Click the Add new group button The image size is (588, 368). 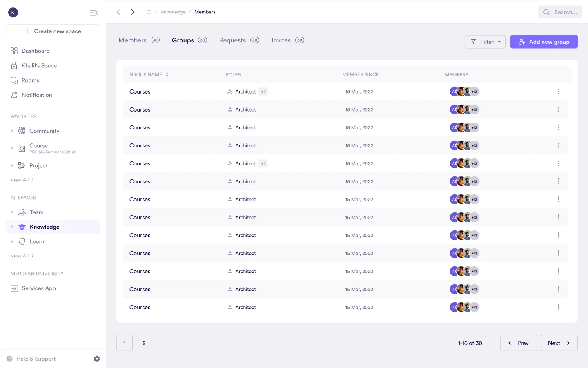(544, 42)
